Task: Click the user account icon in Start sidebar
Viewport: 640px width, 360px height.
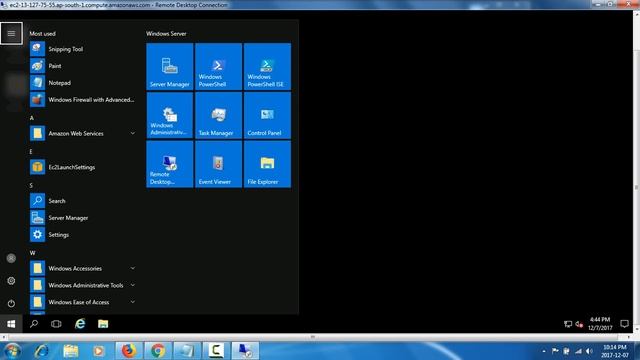Action: 11,258
